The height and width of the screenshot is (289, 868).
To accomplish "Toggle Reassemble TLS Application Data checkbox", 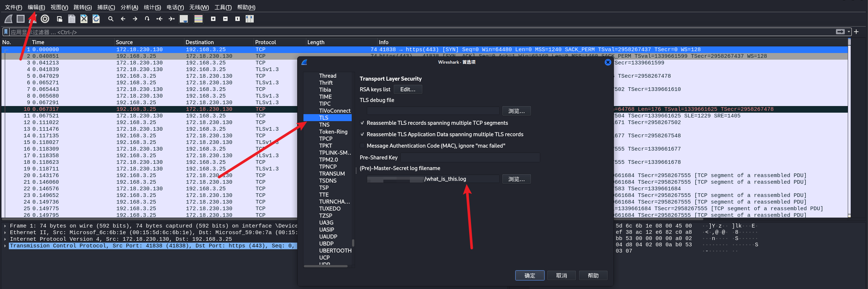I will 362,134.
